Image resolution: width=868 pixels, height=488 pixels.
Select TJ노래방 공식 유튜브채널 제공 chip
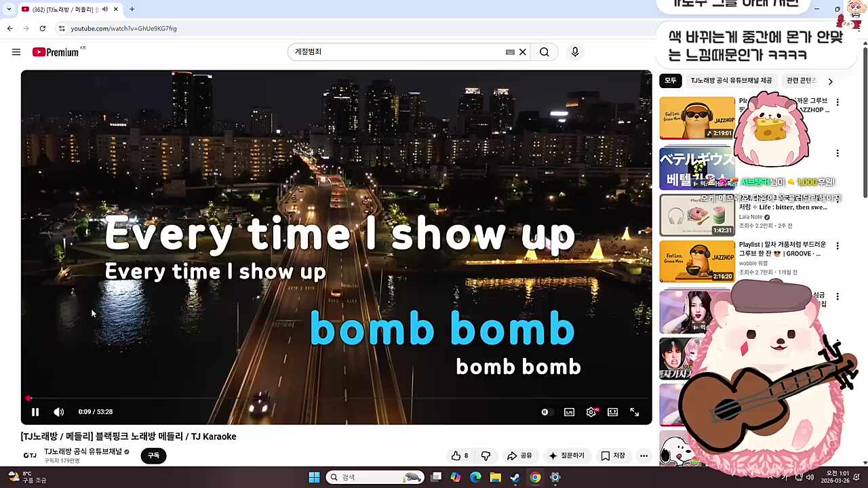[x=731, y=81]
